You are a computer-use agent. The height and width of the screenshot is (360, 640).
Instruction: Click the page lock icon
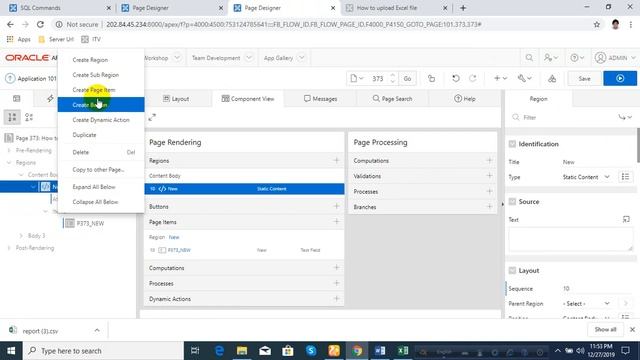431,78
